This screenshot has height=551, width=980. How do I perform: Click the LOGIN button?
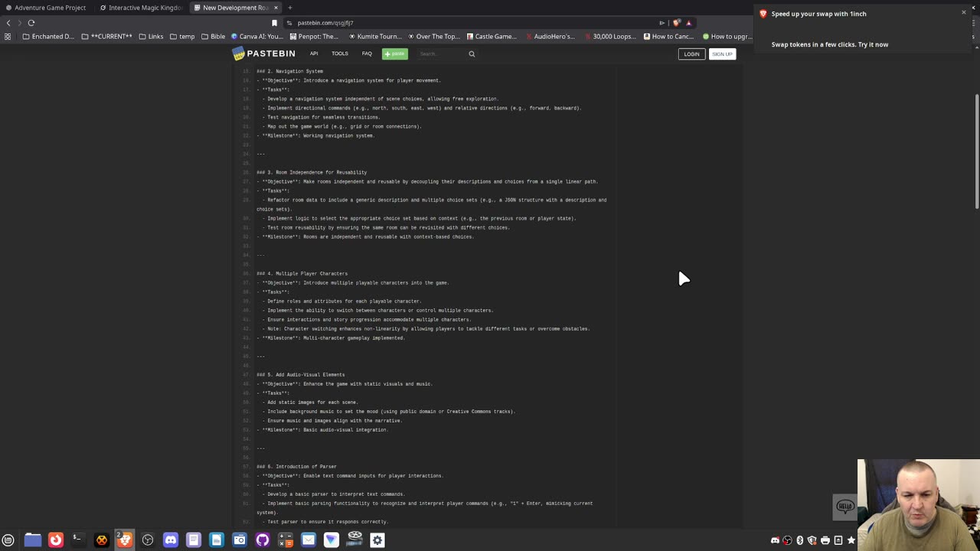(691, 54)
